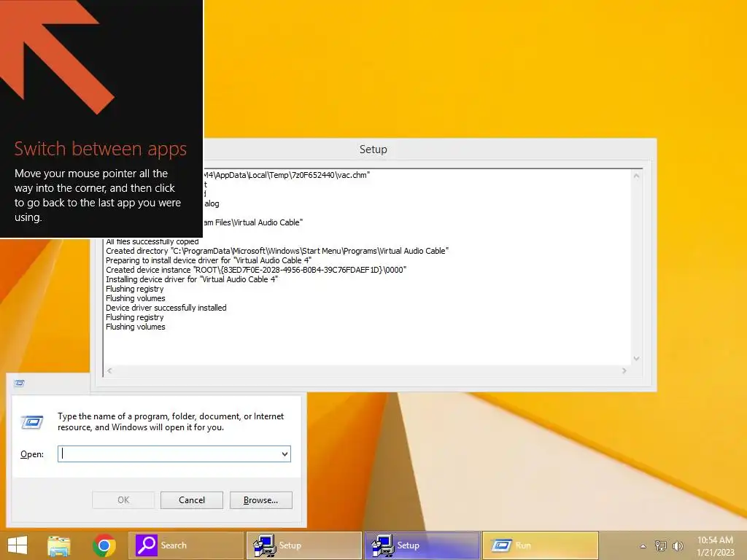Image resolution: width=747 pixels, height=560 pixels.
Task: Select the "Created directory" Start Menu log line
Action: (x=276, y=251)
